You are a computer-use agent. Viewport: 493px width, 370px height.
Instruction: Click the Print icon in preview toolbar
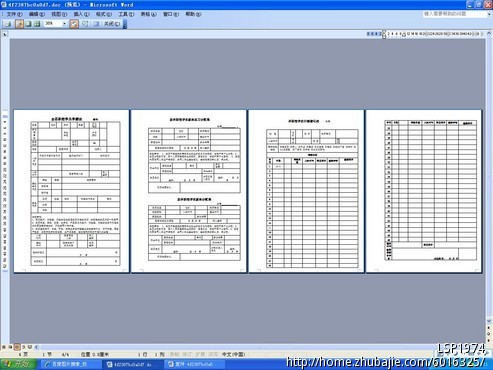(8, 24)
